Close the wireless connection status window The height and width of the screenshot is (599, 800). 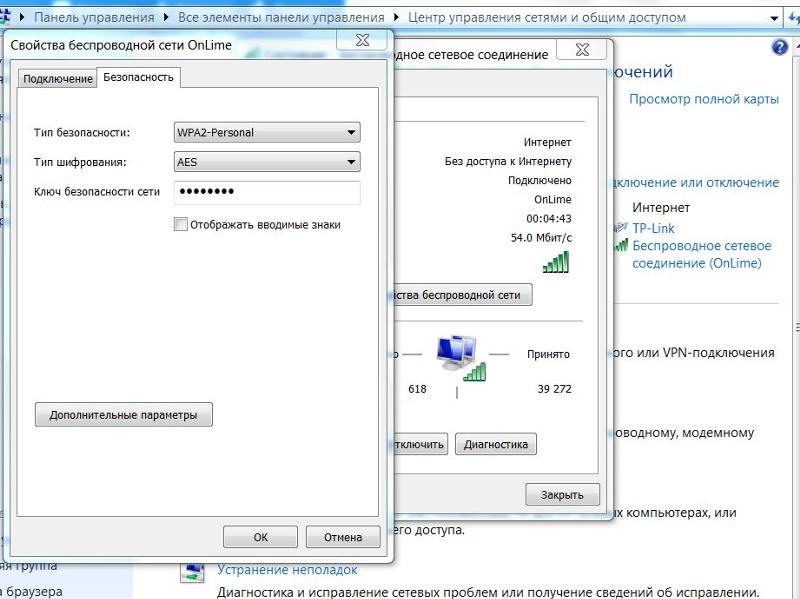point(582,49)
